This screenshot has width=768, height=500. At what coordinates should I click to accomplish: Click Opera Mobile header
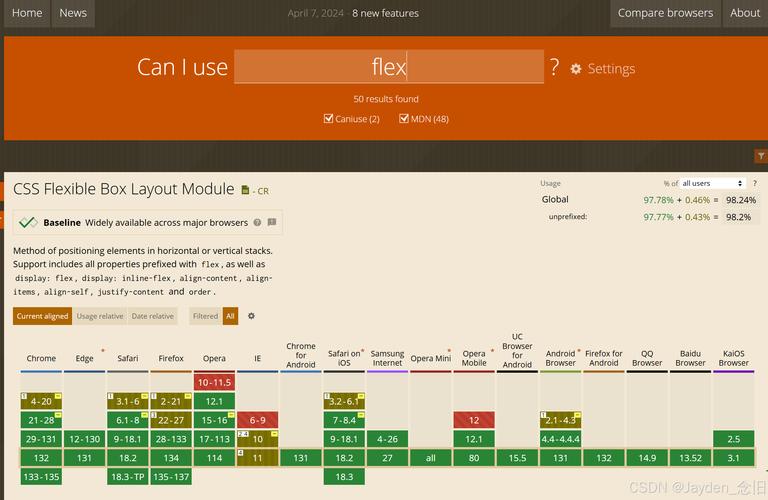[474, 358]
